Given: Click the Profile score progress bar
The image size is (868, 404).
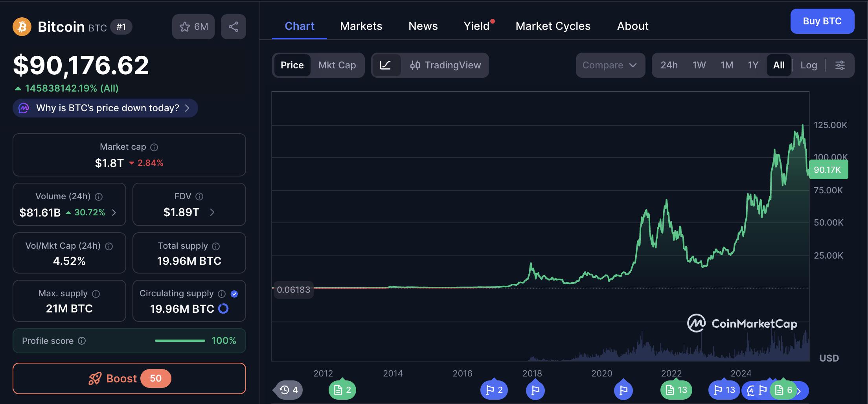Looking at the screenshot, I should pos(180,341).
